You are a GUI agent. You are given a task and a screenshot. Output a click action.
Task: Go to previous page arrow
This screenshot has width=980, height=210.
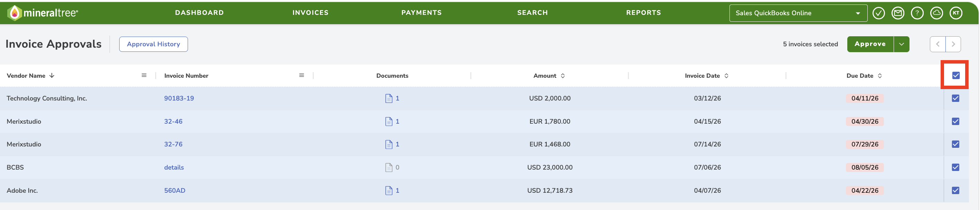(x=938, y=44)
